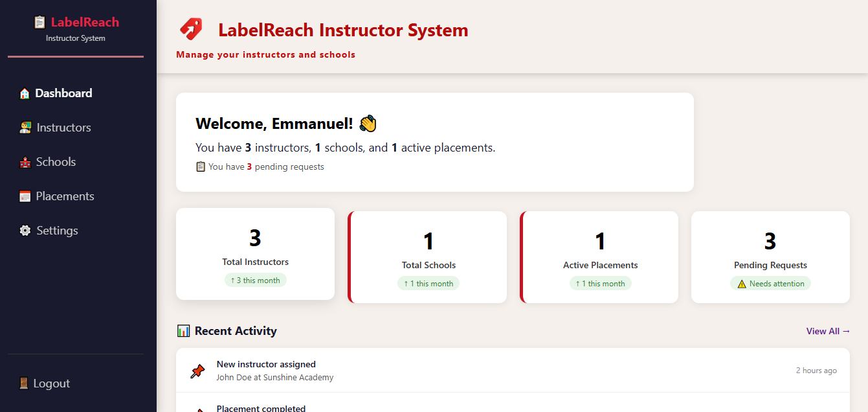Select the New instructor assigned activity row
The image size is (868, 412).
point(513,371)
